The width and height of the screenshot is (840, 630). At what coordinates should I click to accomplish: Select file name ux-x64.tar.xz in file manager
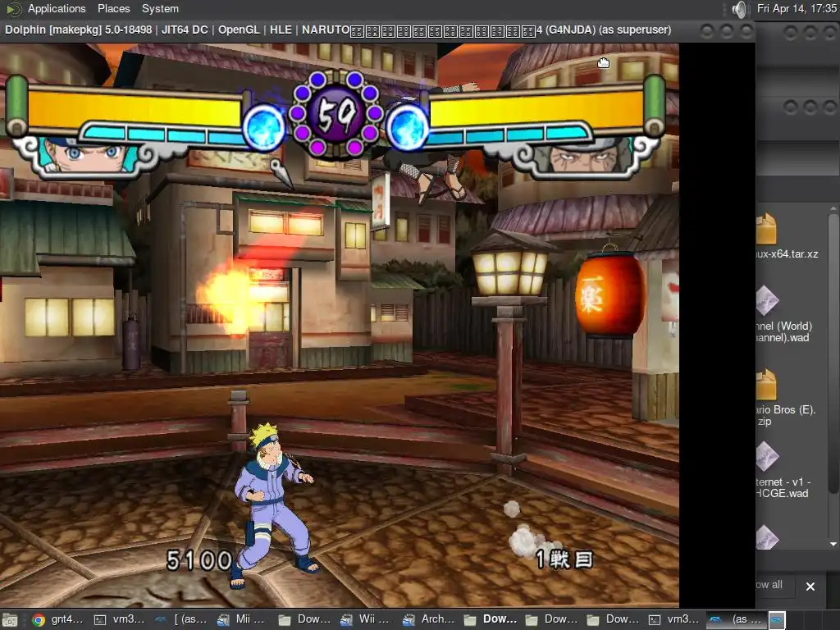[x=787, y=254]
